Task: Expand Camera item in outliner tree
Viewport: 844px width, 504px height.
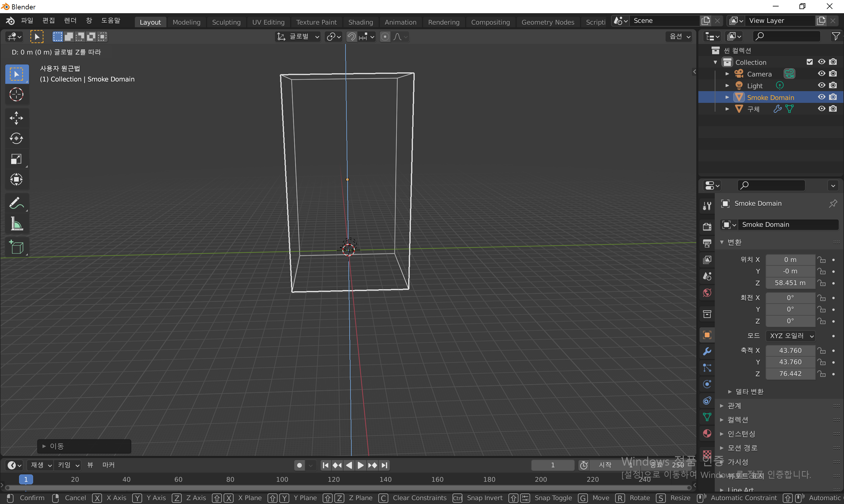Action: point(727,74)
